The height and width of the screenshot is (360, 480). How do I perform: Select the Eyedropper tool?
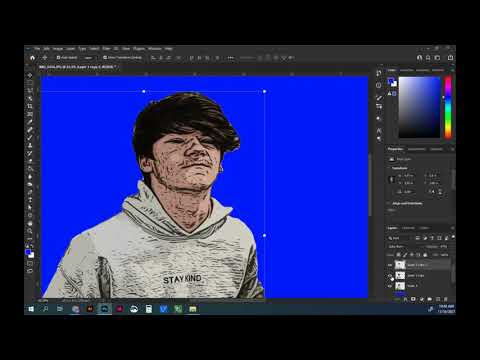tap(30, 122)
